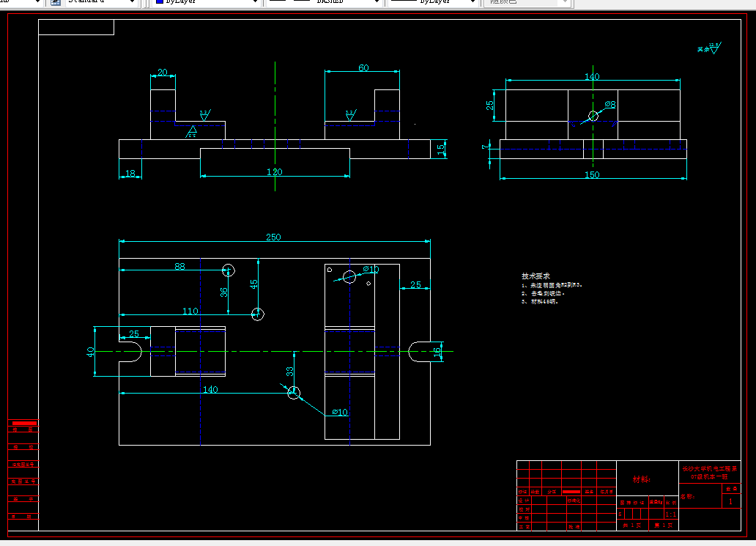This screenshot has width=756, height=546.
Task: Pick the Ø8 hole circle in side view
Action: [x=593, y=116]
